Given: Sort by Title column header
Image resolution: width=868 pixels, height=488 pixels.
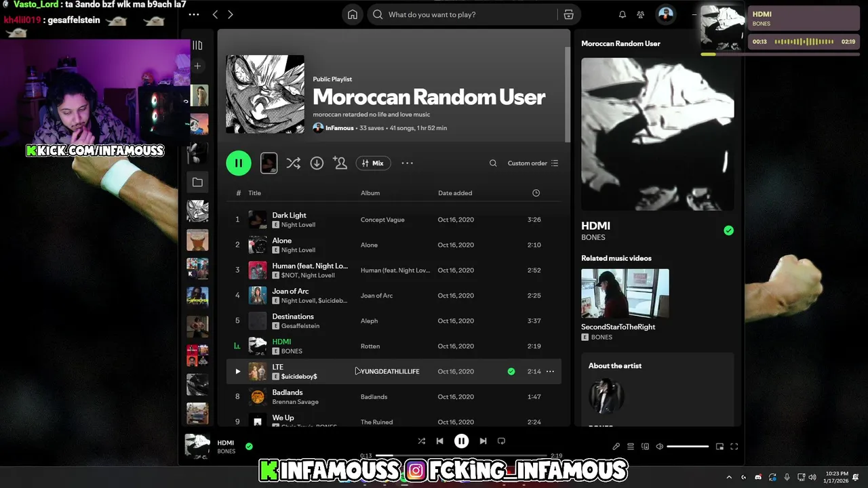Looking at the screenshot, I should 254,193.
